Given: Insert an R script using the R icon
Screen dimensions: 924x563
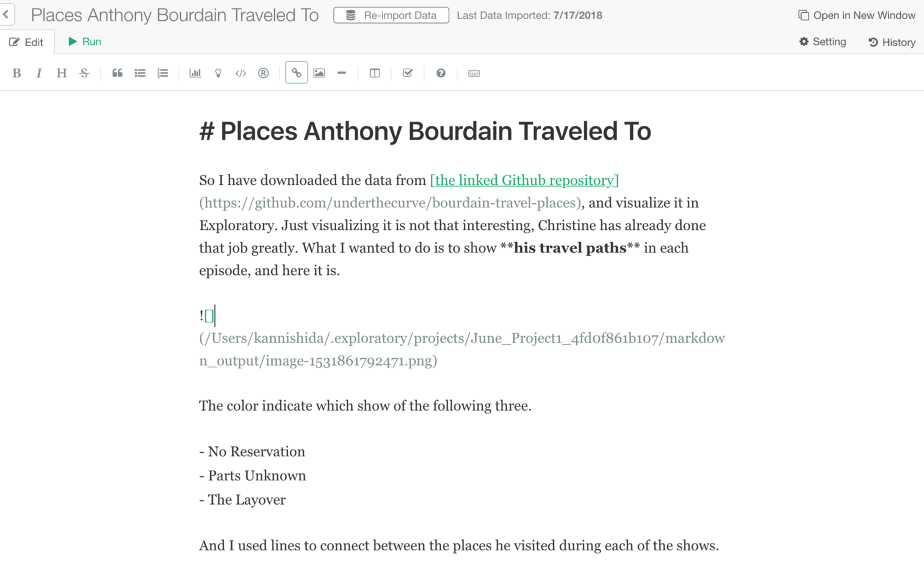Looking at the screenshot, I should 263,73.
